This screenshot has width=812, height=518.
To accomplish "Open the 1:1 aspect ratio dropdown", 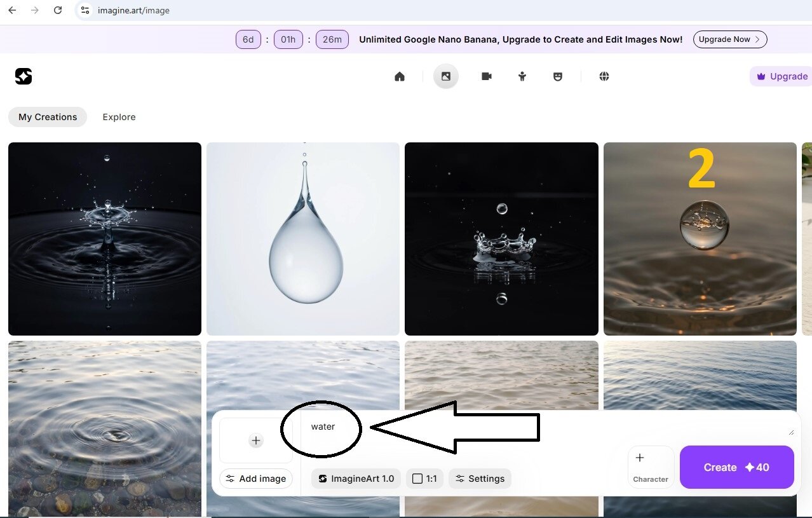I will click(x=424, y=479).
